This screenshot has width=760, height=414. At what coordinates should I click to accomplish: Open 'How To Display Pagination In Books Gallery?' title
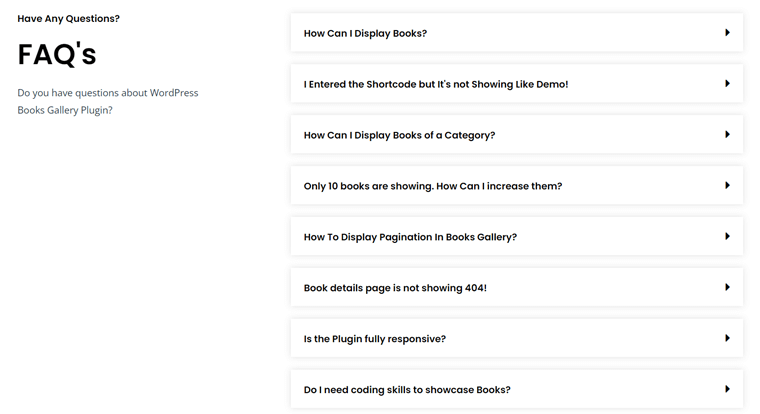coord(410,238)
